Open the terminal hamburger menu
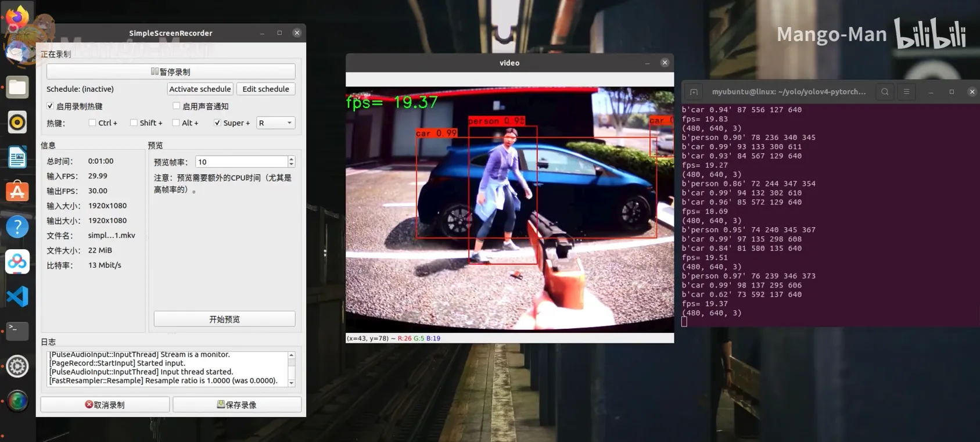The width and height of the screenshot is (980, 442). (x=906, y=92)
